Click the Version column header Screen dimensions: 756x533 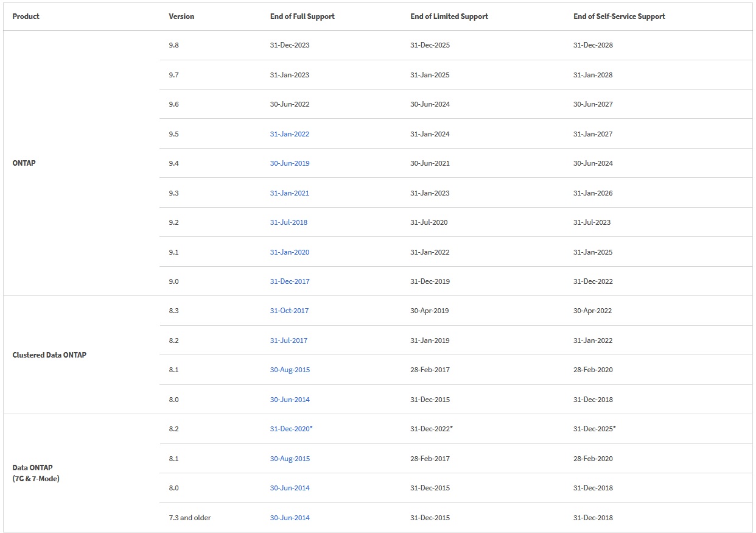tap(181, 16)
